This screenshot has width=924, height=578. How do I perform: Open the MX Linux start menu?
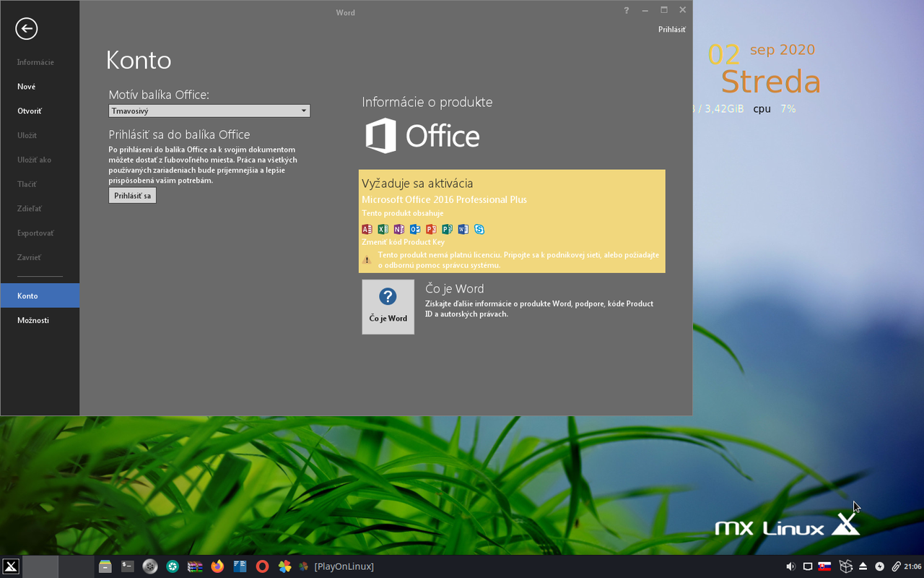coord(10,566)
